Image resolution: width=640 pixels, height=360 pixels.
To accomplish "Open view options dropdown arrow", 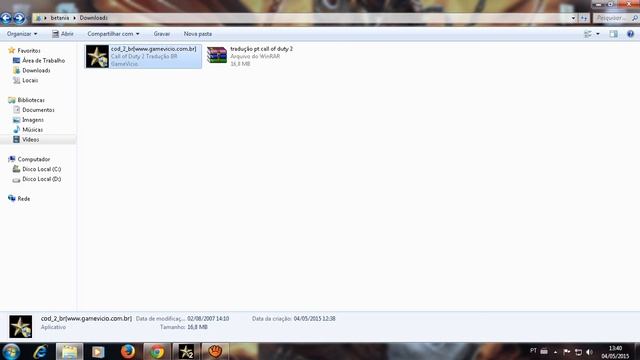I will [598, 34].
